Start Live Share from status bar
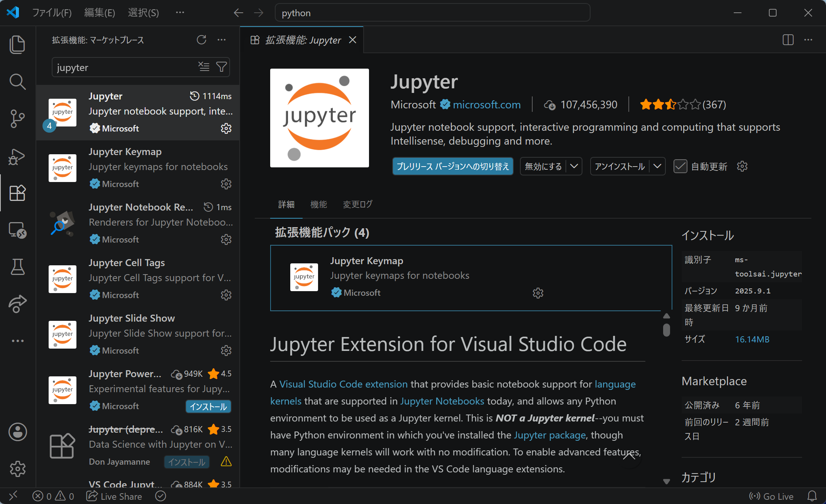826x504 pixels. click(x=114, y=496)
